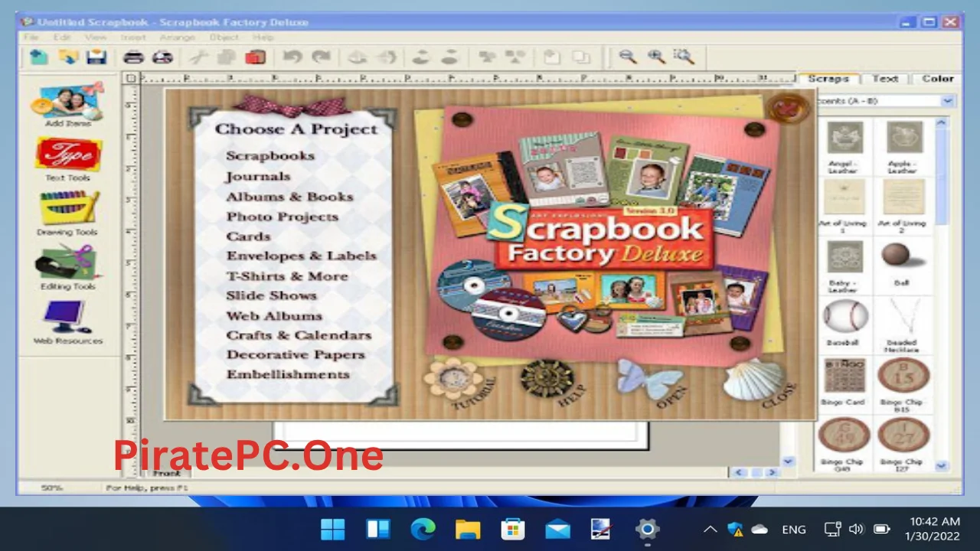Click the Close seashell button
This screenshot has height=551, width=980.
(x=754, y=380)
